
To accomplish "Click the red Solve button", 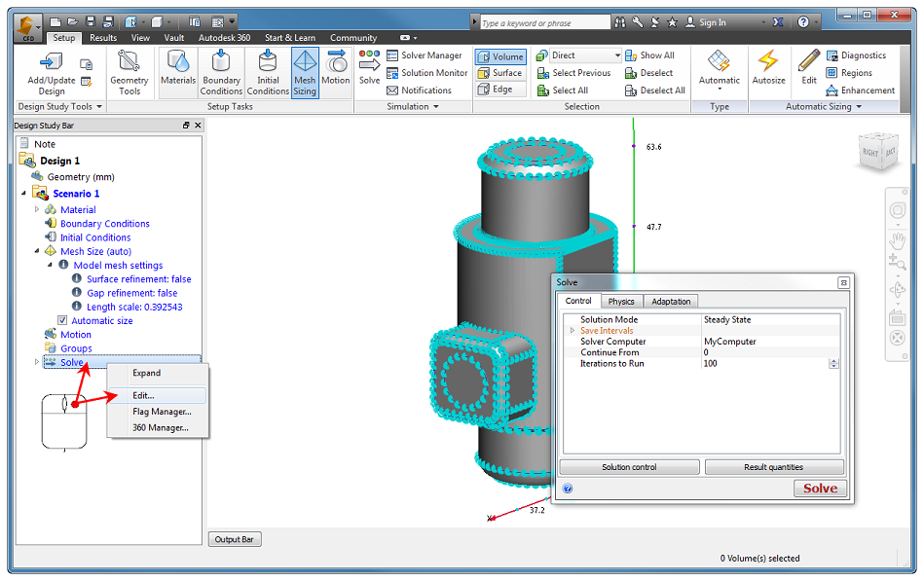I will click(x=820, y=489).
